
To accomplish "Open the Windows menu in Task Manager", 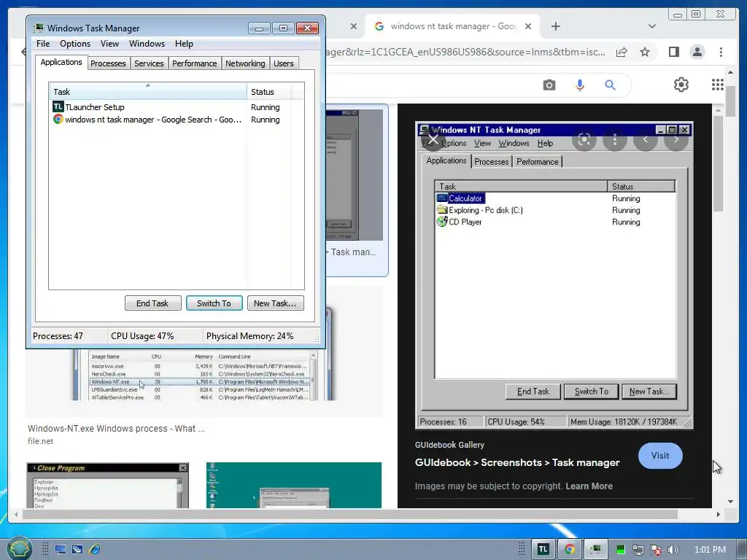I will tap(147, 44).
